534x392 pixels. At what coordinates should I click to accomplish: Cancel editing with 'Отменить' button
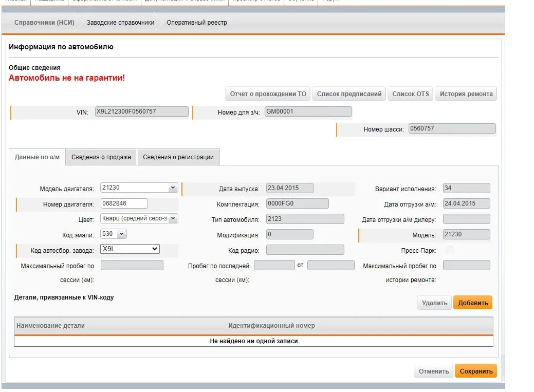tap(433, 371)
